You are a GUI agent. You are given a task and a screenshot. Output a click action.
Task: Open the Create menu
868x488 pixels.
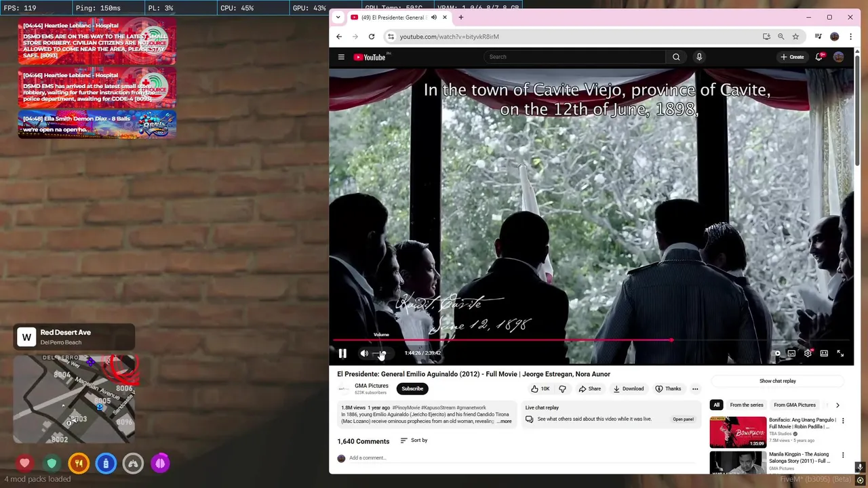tap(792, 57)
